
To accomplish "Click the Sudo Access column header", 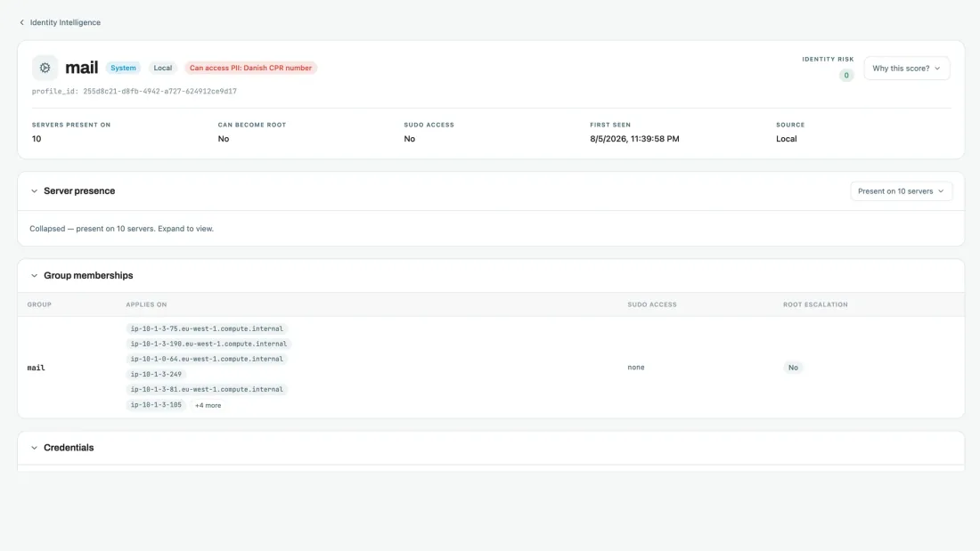I will click(x=652, y=304).
